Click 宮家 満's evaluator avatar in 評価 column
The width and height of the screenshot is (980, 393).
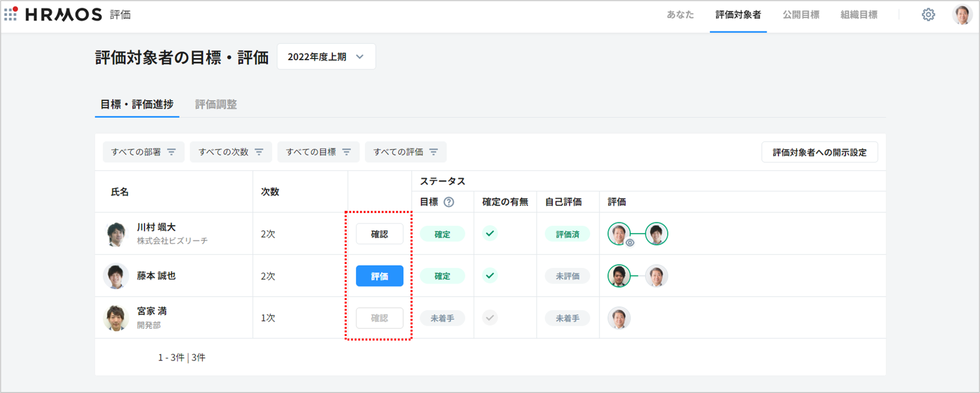(619, 318)
